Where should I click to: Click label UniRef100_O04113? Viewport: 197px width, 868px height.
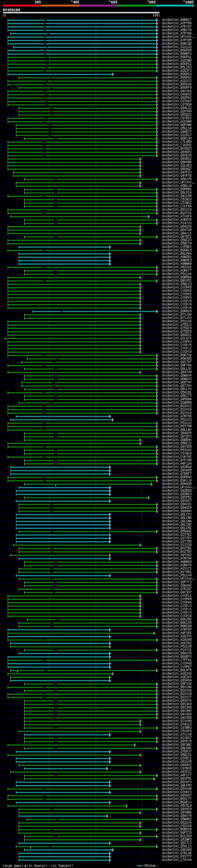[x=177, y=724]
